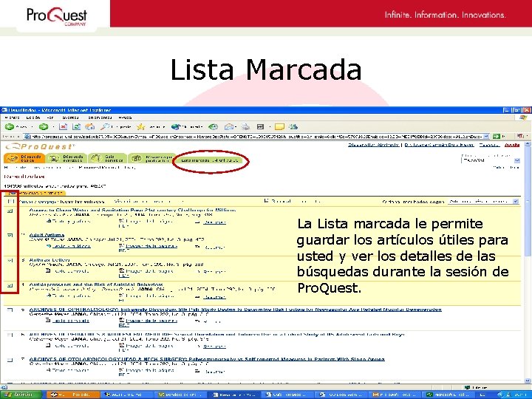532x399 pixels.
Task: Click page image icon in Archives of Otolaryngology row
Action: pos(121,370)
